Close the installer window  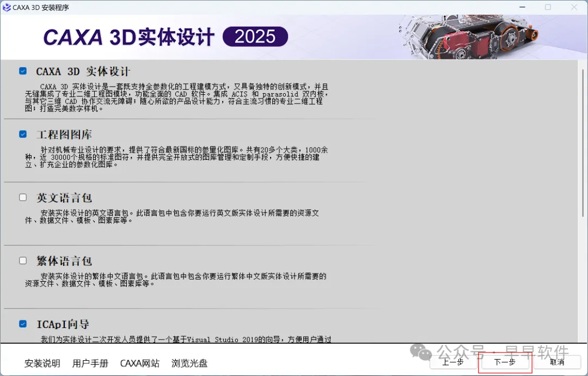tap(574, 7)
